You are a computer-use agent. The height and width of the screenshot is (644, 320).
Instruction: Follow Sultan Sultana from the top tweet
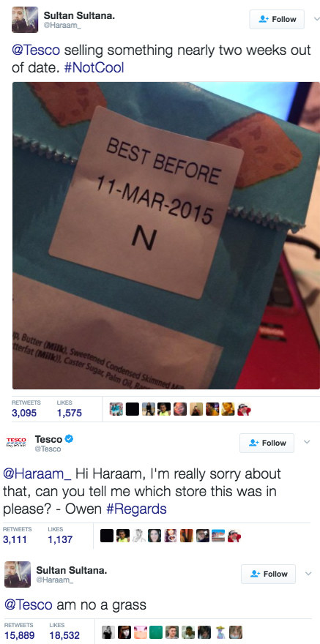pos(277,19)
